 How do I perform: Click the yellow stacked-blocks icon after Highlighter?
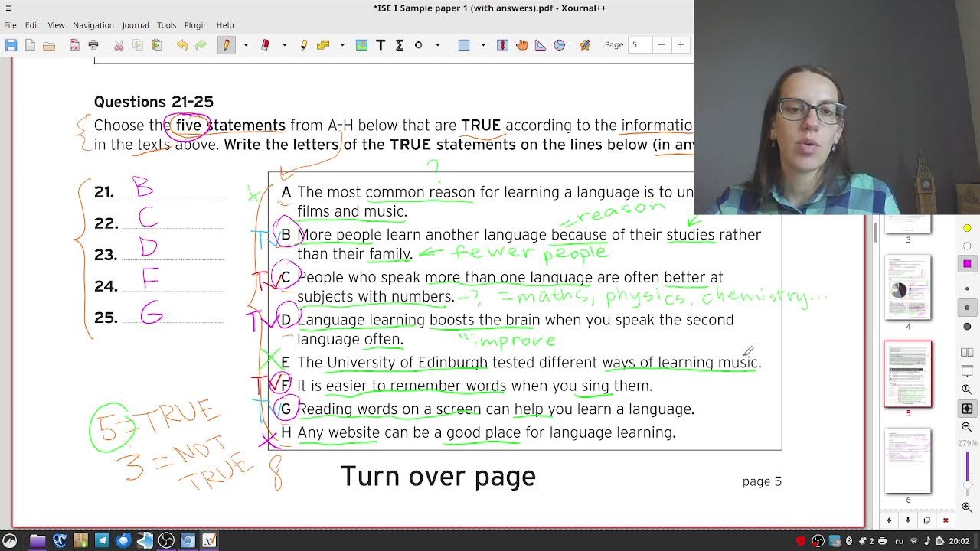323,45
